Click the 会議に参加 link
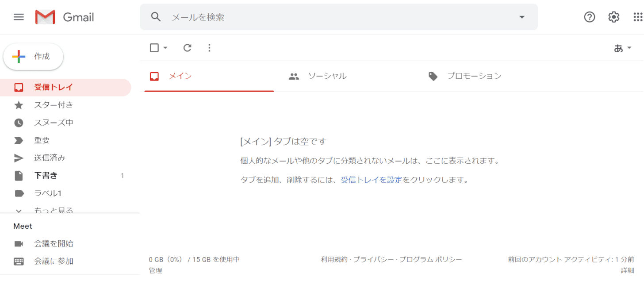Viewport: 644px width, 281px height. 54,261
